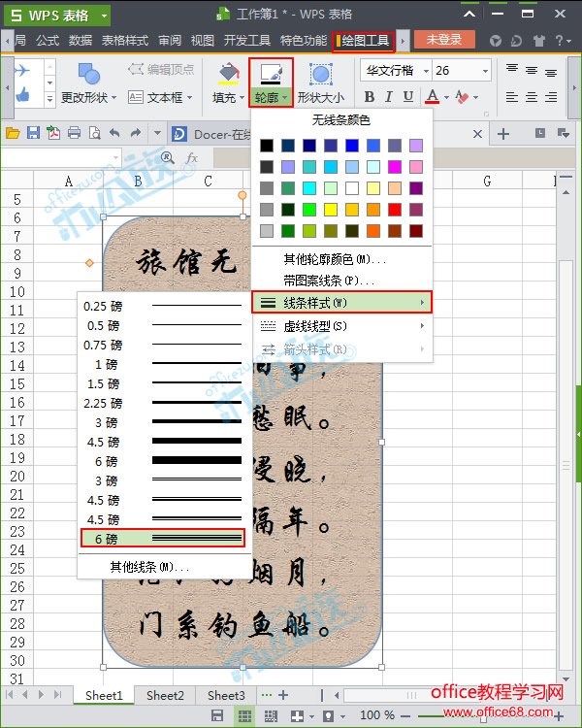The image size is (582, 728).
Task: Switch to normal view in status bar
Action: click(244, 715)
